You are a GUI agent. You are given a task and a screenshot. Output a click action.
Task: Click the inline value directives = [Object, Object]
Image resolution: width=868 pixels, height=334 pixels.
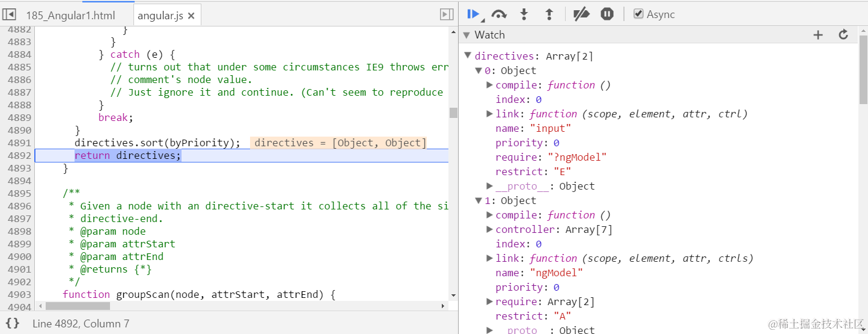[x=340, y=143]
